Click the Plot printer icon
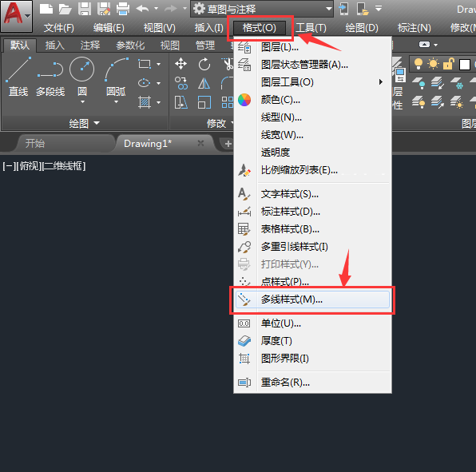The width and height of the screenshot is (476, 472). [x=123, y=9]
